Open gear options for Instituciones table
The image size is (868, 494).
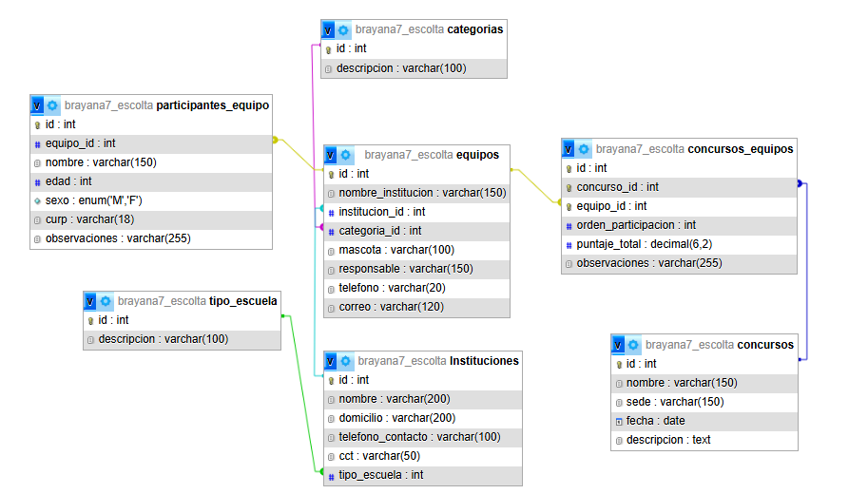pyautogui.click(x=346, y=361)
